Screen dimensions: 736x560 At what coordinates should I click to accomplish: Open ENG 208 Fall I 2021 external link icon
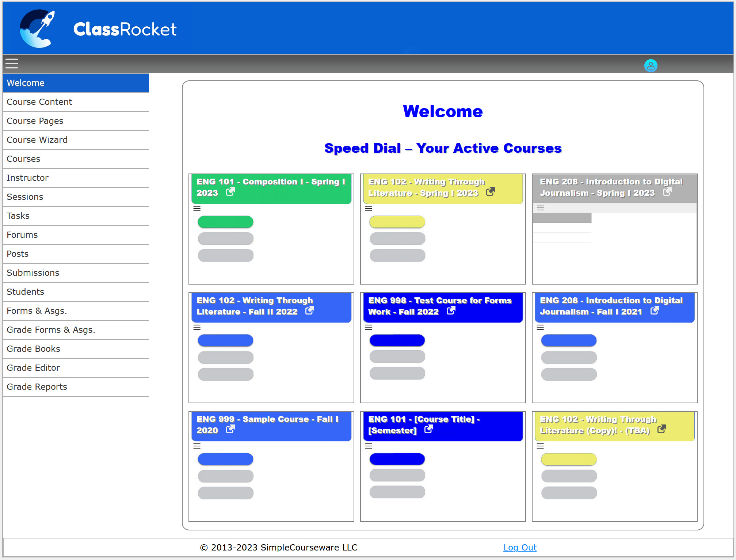pyautogui.click(x=655, y=311)
